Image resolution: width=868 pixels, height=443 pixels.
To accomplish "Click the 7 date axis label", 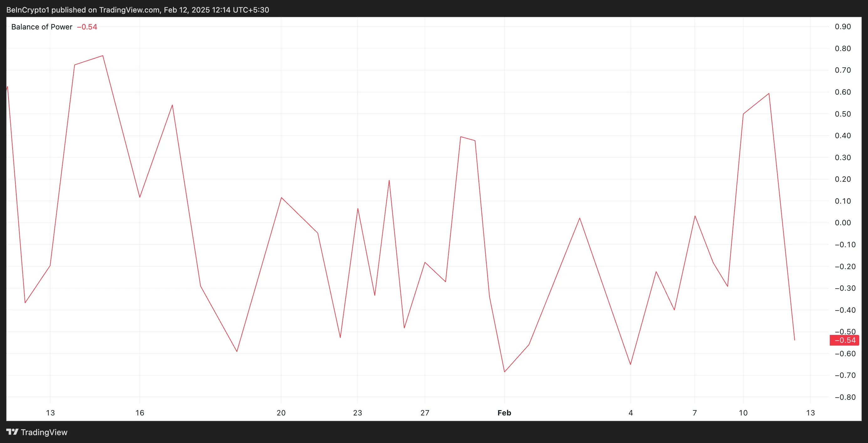I will (694, 413).
